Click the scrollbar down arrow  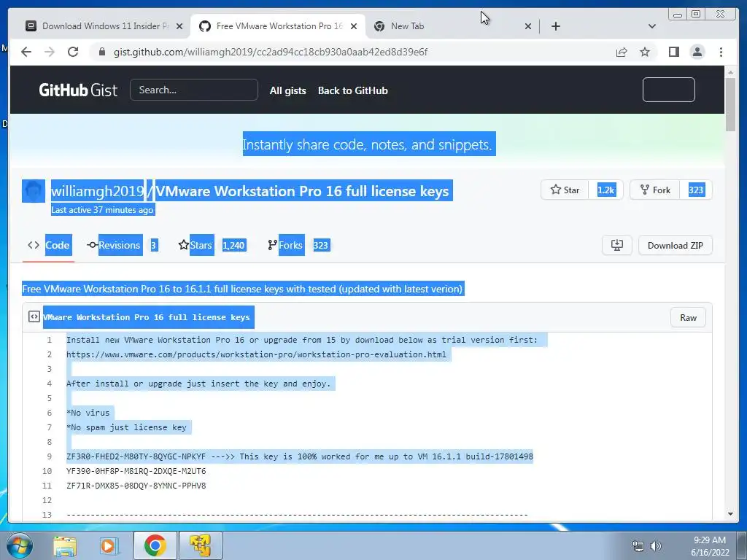pos(730,514)
